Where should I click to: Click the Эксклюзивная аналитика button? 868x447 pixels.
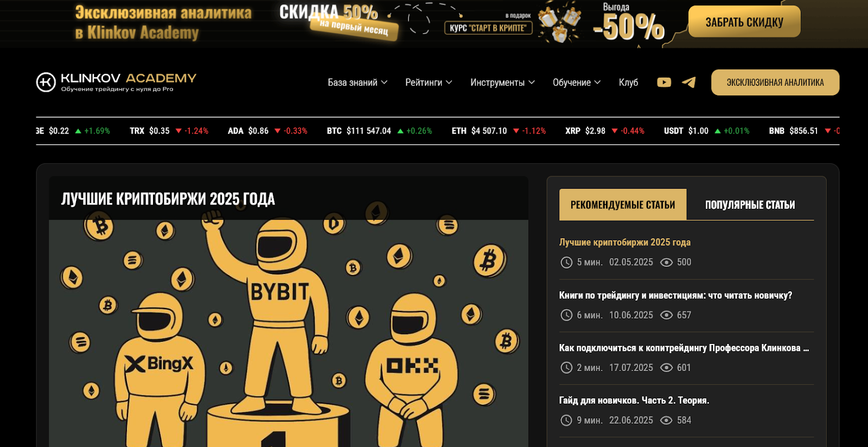[775, 82]
